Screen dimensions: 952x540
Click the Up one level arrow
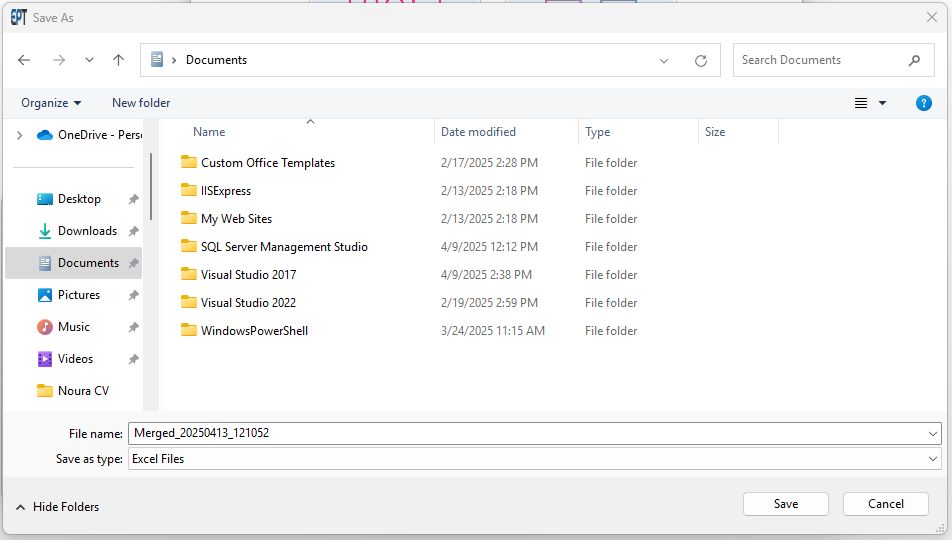pos(119,60)
